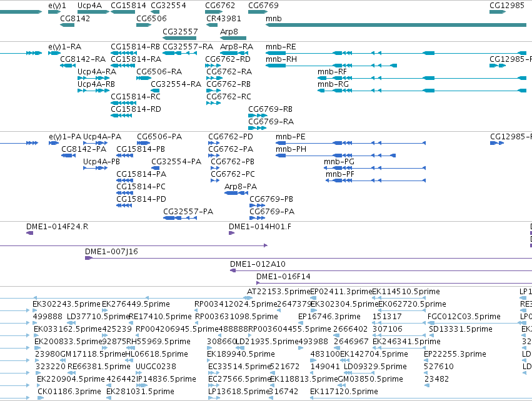The width and height of the screenshot is (532, 401).
Task: Select the CG15814-RD transcript label
Action: tap(136, 109)
